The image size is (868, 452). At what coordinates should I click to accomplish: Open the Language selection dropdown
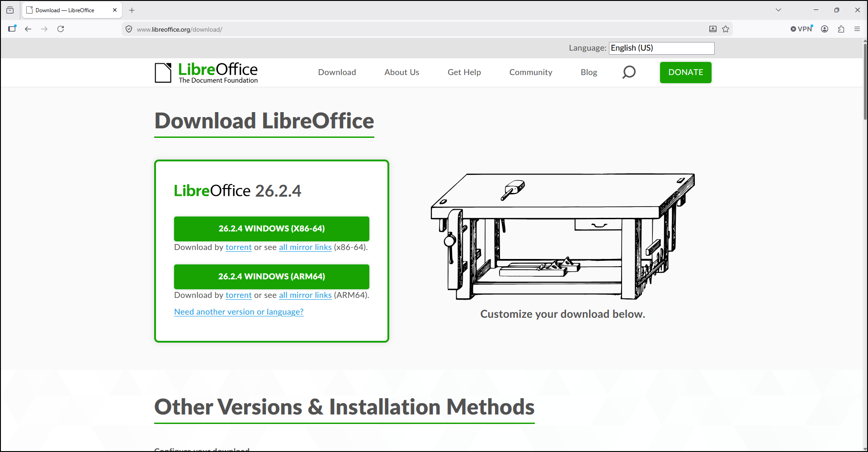tap(662, 48)
